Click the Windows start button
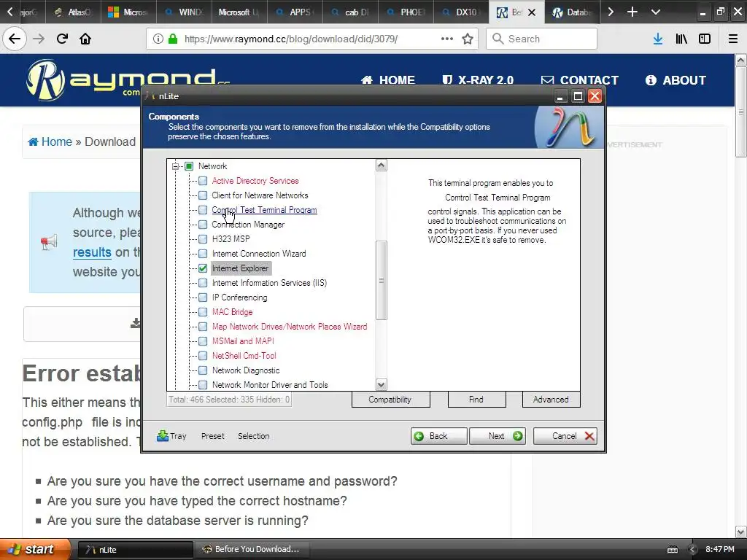The image size is (747, 560). coord(35,549)
